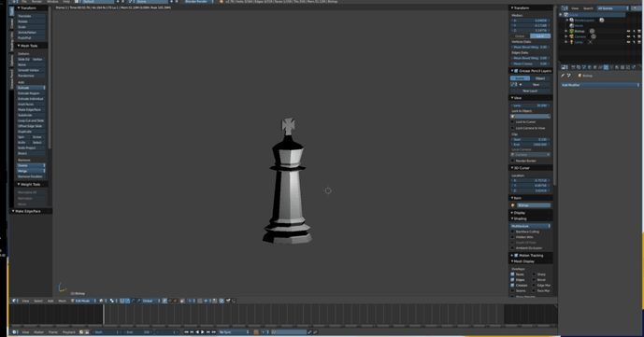Viewport: 644px width, 337px height.
Task: Click the Lens value slider field
Action: click(x=531, y=105)
